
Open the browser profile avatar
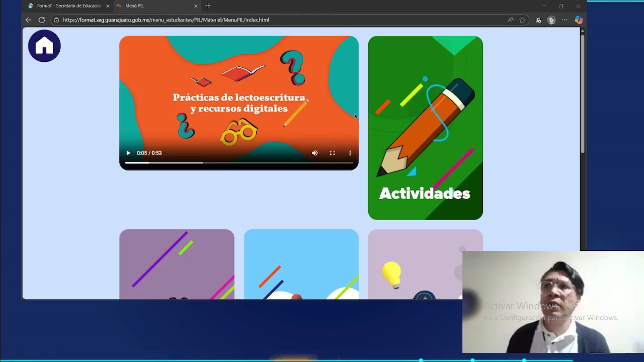point(551,20)
